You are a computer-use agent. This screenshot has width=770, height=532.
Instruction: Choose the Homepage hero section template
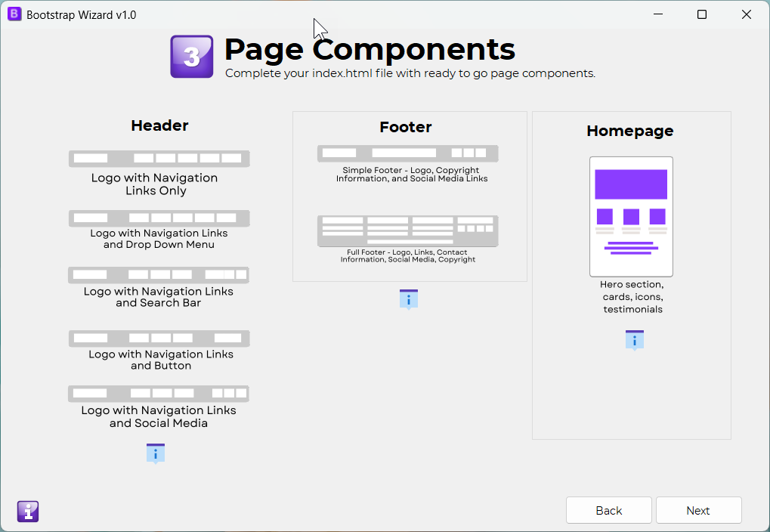631,216
